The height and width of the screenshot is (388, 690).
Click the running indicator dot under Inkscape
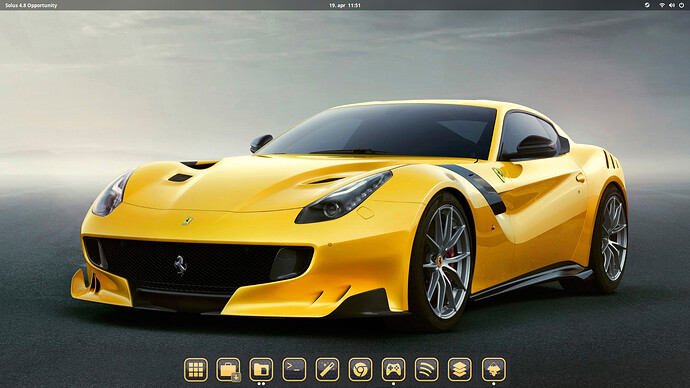[x=493, y=384]
